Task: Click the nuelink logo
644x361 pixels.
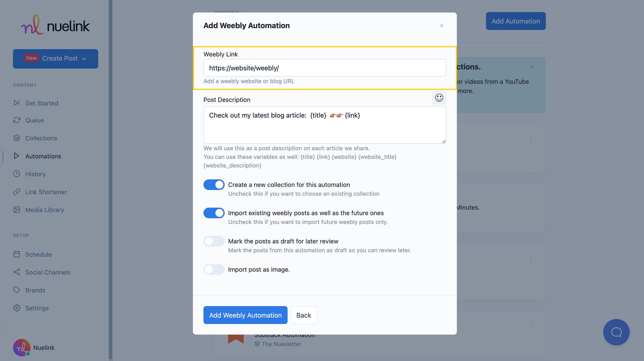Action: coord(55,25)
